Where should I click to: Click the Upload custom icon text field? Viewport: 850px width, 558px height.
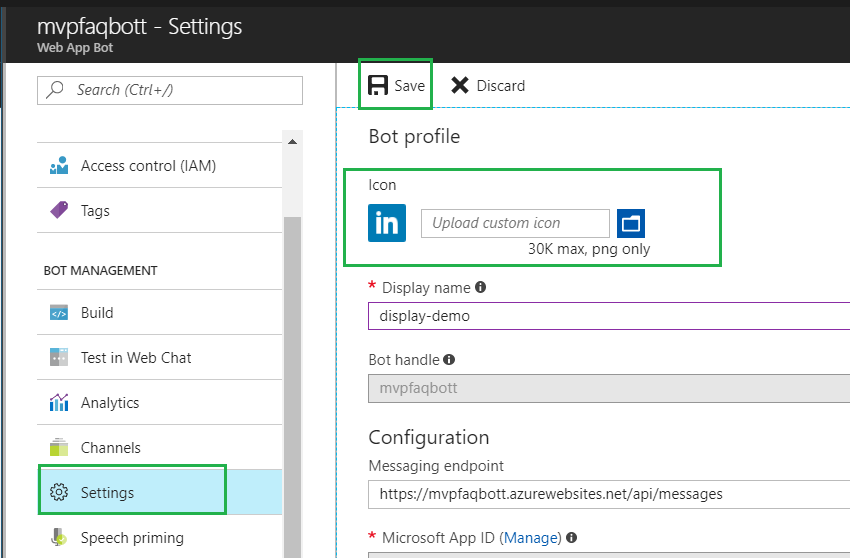[x=515, y=223]
